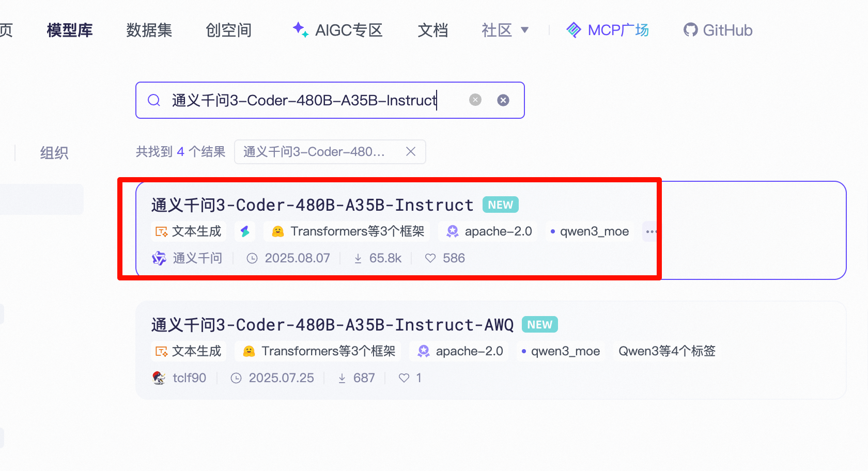Select the AIGC专区 sparkle icon
The width and height of the screenshot is (868, 471).
tap(300, 30)
